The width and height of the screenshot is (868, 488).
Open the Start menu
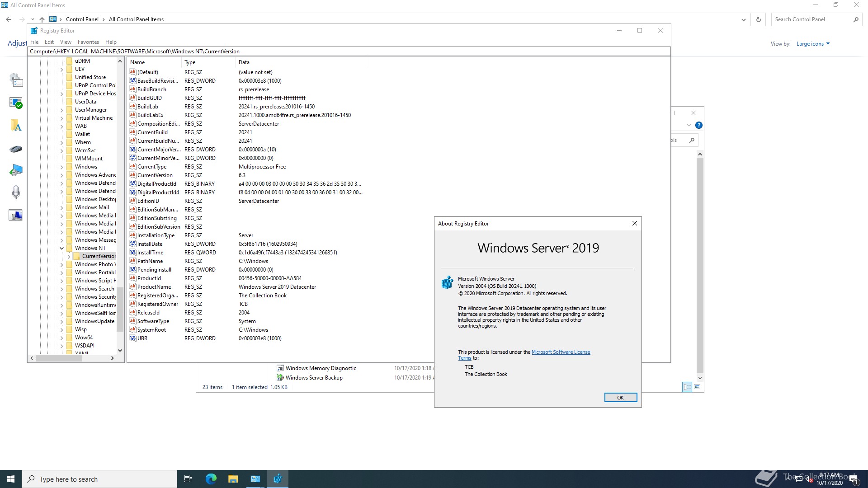[x=11, y=479]
